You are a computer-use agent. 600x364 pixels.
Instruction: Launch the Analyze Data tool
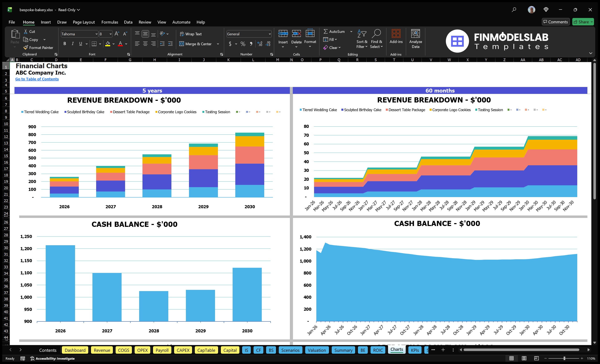point(416,39)
